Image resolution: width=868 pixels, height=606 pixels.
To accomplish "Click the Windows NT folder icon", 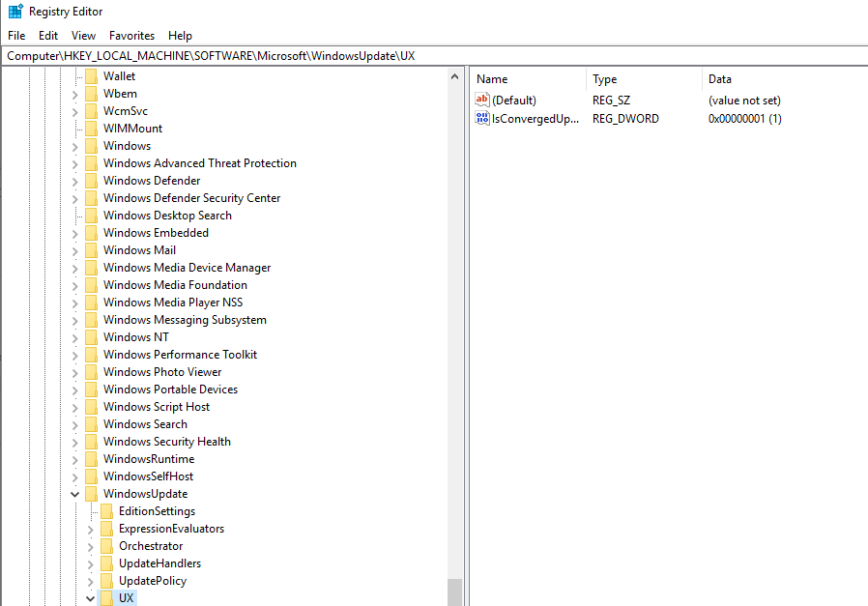I will click(x=91, y=337).
